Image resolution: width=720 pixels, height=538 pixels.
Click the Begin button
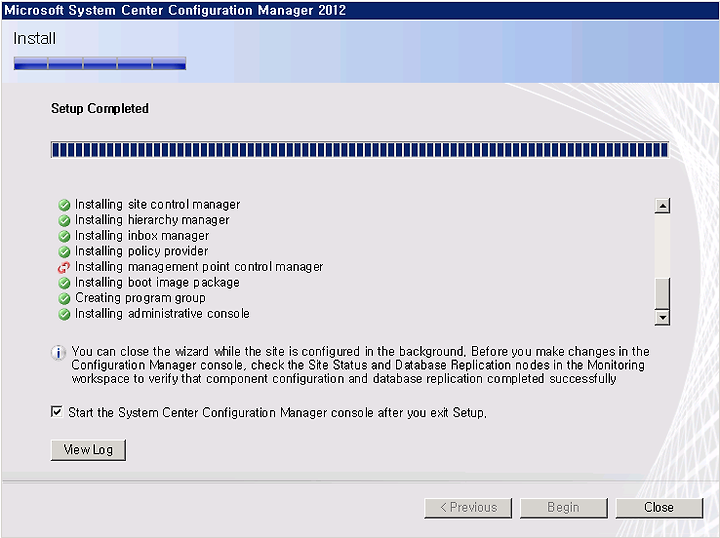[x=563, y=508]
